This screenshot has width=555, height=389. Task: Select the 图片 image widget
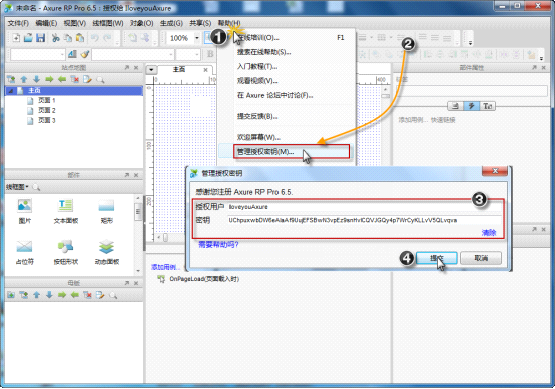click(24, 211)
